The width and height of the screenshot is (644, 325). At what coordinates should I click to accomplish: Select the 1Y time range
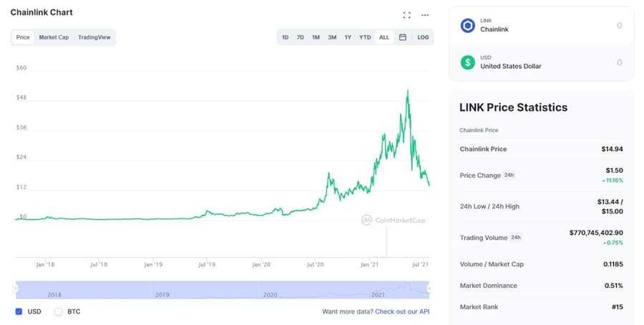click(x=348, y=37)
